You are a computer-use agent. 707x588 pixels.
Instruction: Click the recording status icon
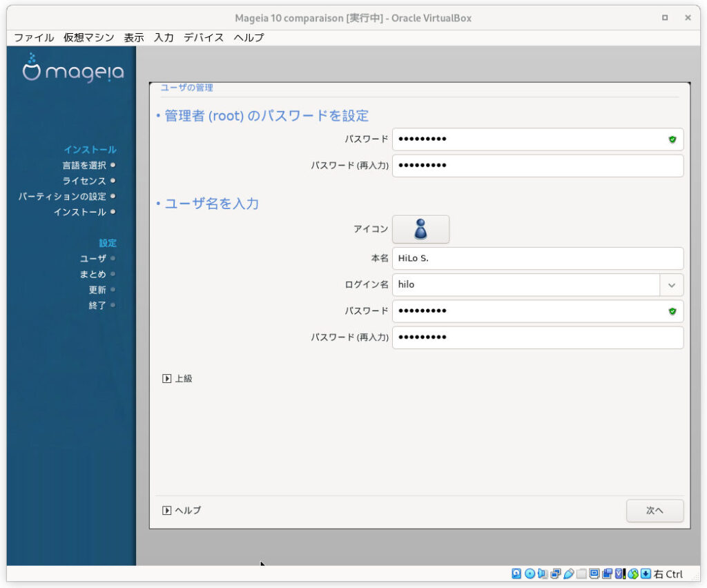608,574
